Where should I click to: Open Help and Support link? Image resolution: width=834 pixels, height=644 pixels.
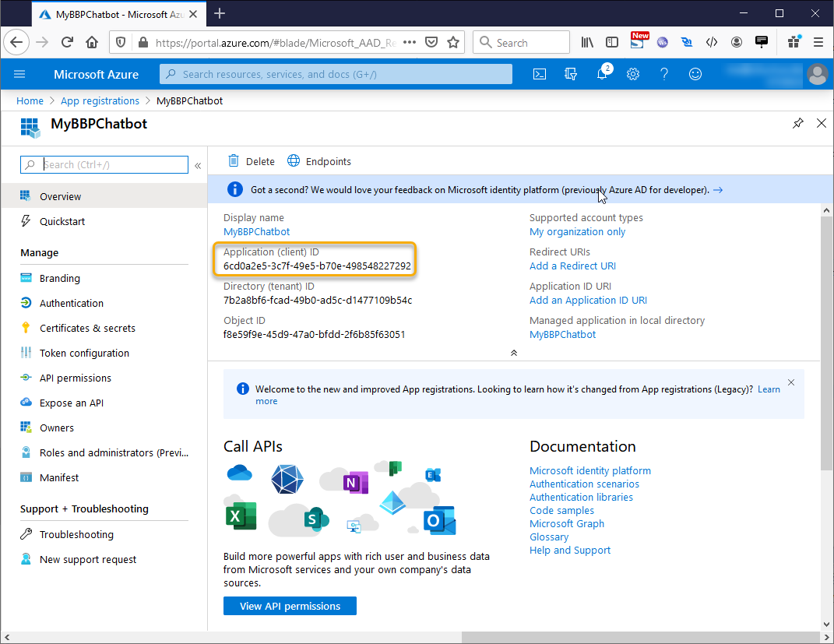[x=570, y=551]
